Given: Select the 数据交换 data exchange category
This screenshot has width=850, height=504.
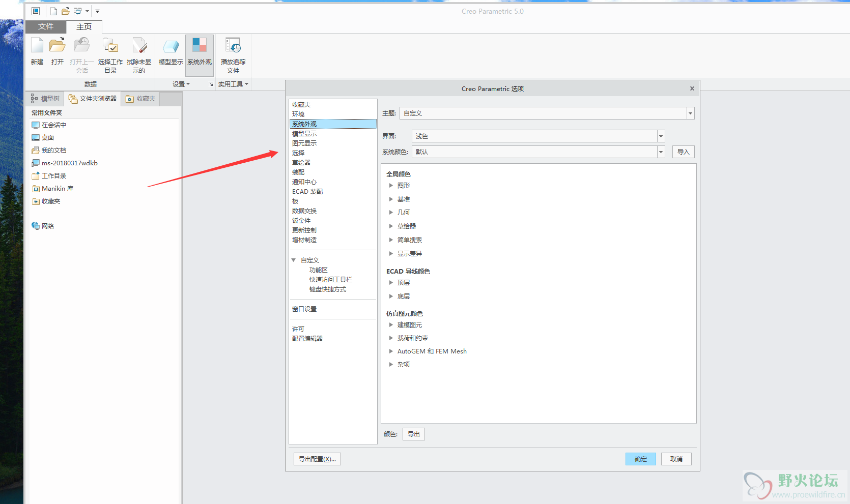Looking at the screenshot, I should [304, 211].
